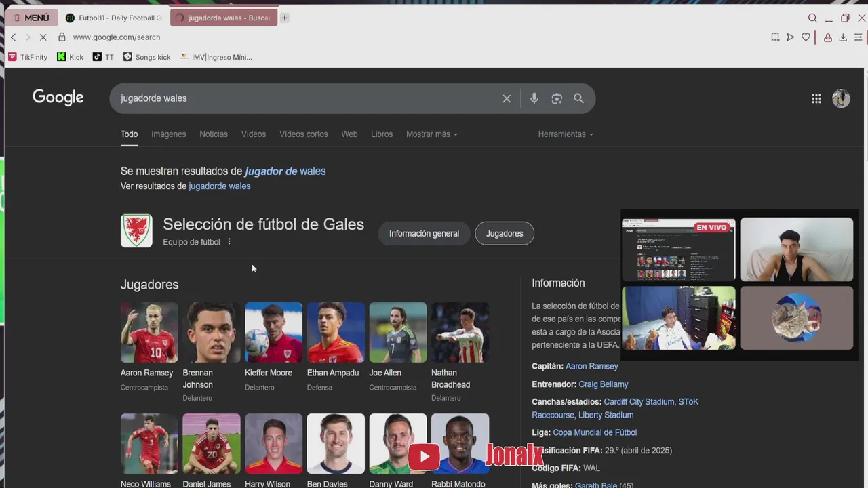Viewport: 868px width, 488px height.
Task: Search by image with the camera icon
Action: pyautogui.click(x=557, y=98)
